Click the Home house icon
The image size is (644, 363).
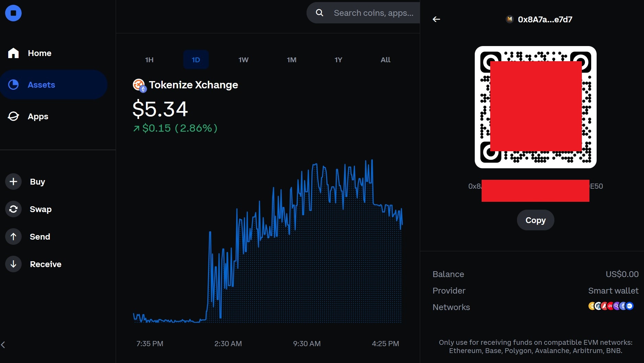pos(13,53)
